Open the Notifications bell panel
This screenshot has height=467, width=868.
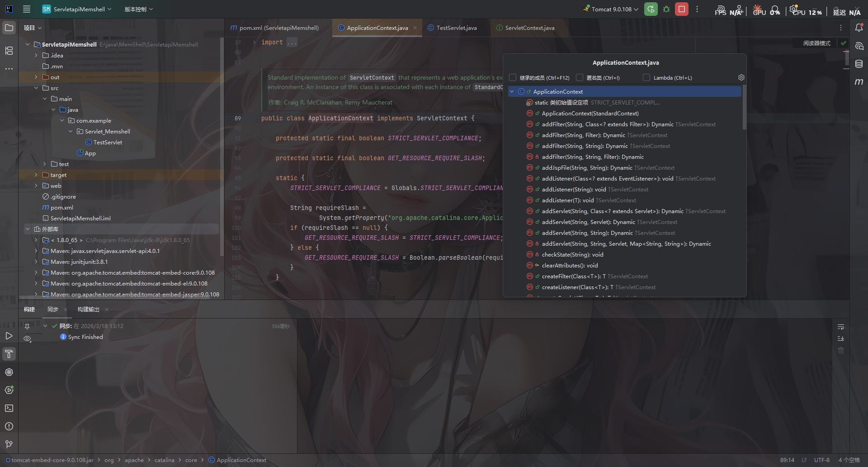(x=859, y=28)
